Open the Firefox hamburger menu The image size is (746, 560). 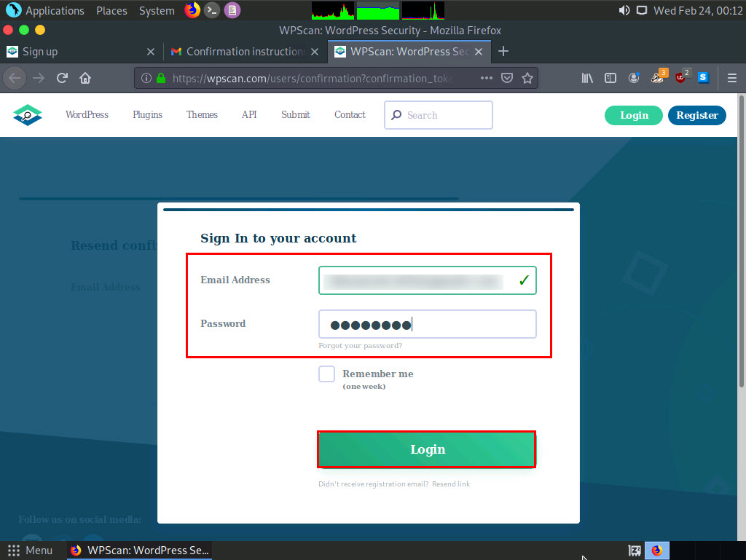(x=732, y=78)
